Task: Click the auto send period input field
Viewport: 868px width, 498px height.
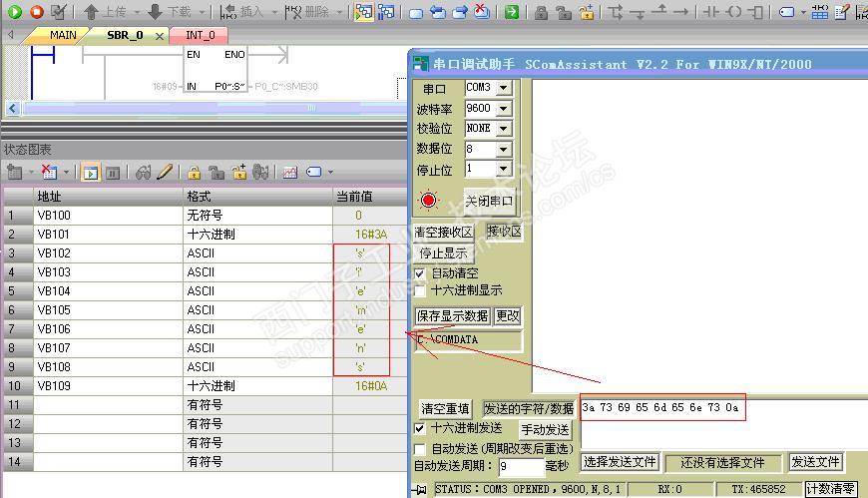Action: [522, 466]
